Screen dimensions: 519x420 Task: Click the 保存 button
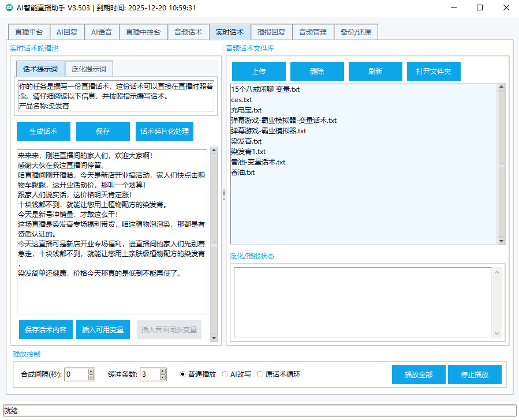tap(103, 131)
